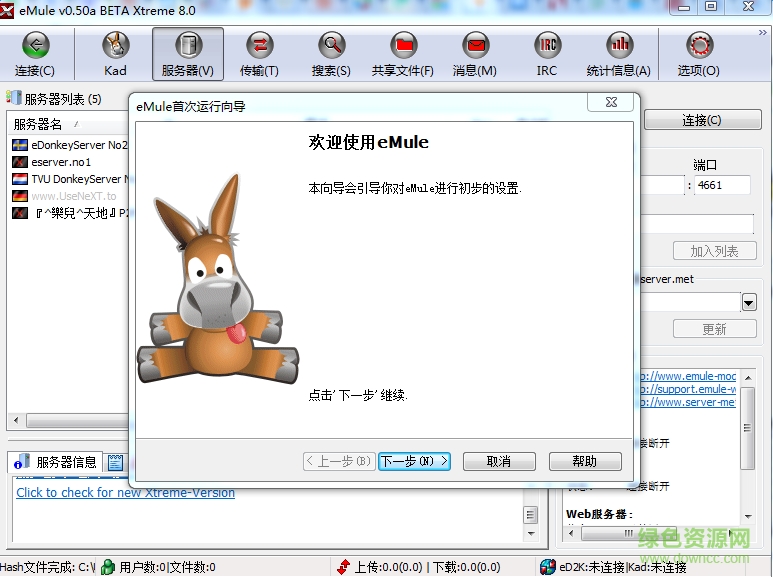Click the info panel vertical scrollbar up arrow
Viewport: 773px width, 577px height.
[x=748, y=378]
